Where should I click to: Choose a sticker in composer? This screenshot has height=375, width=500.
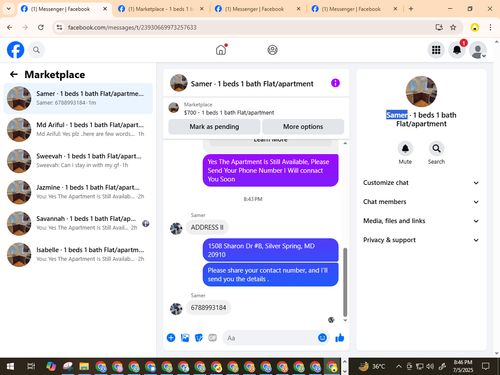point(199,338)
